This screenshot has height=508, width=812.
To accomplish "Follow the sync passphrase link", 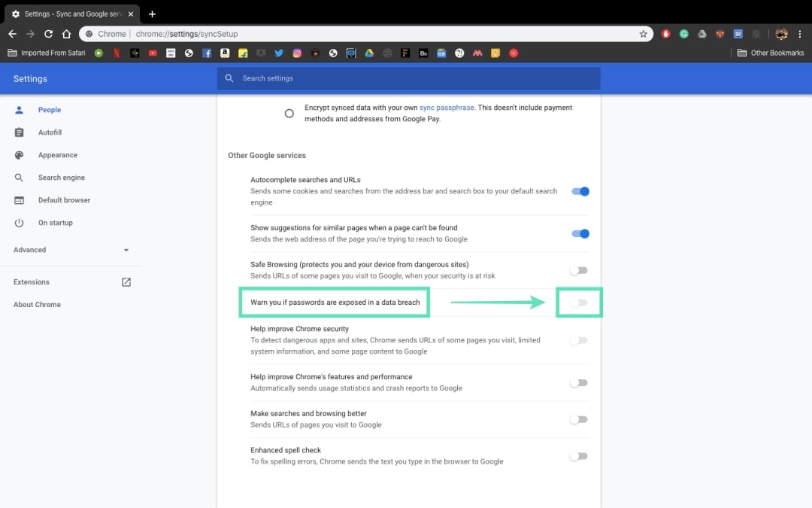I will point(447,108).
